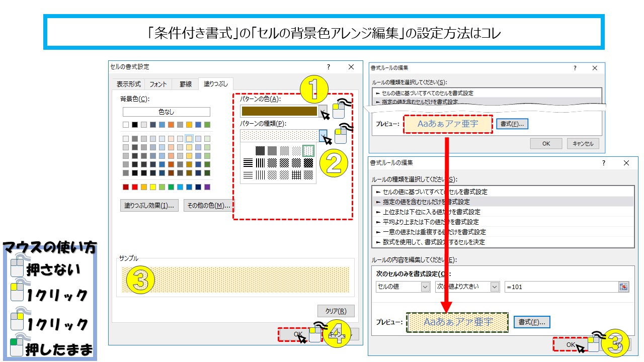Image resolution: width=644 pixels, height=362 pixels.
Task: Select 上位または下位に入る値 rule type
Action: 503,212
